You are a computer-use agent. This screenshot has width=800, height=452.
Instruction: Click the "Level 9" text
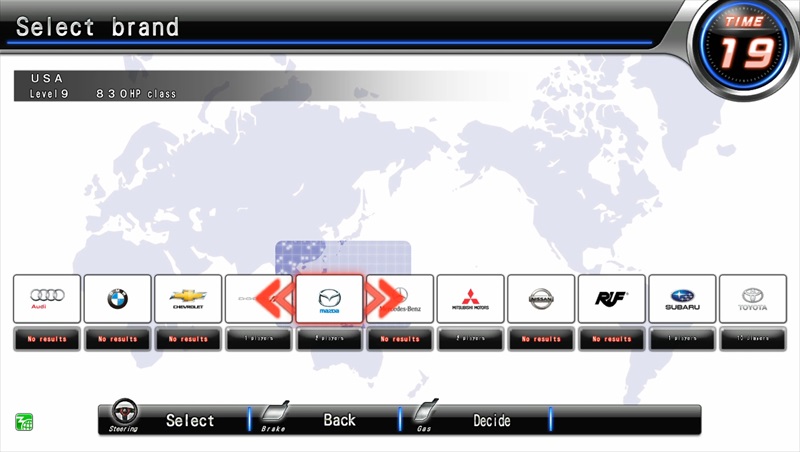49,94
